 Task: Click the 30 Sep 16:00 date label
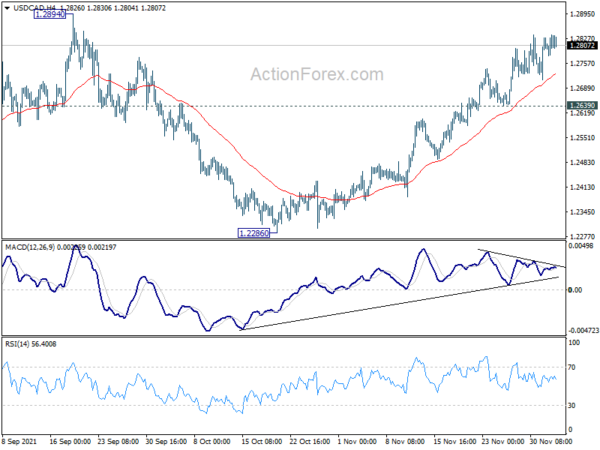tap(166, 442)
